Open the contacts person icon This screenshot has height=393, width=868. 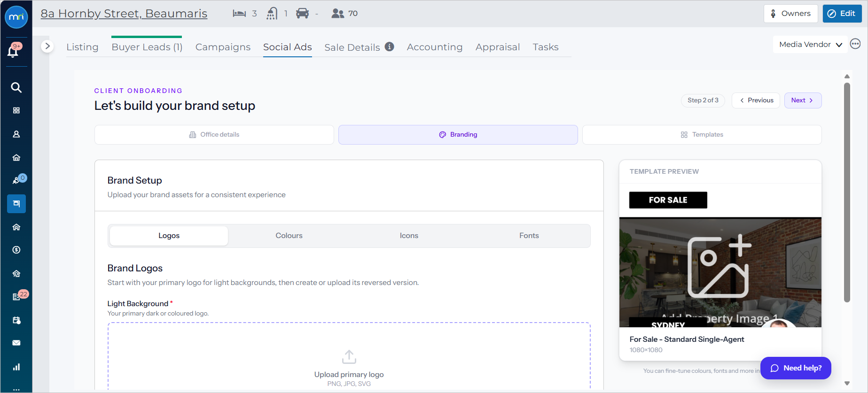[x=16, y=134]
